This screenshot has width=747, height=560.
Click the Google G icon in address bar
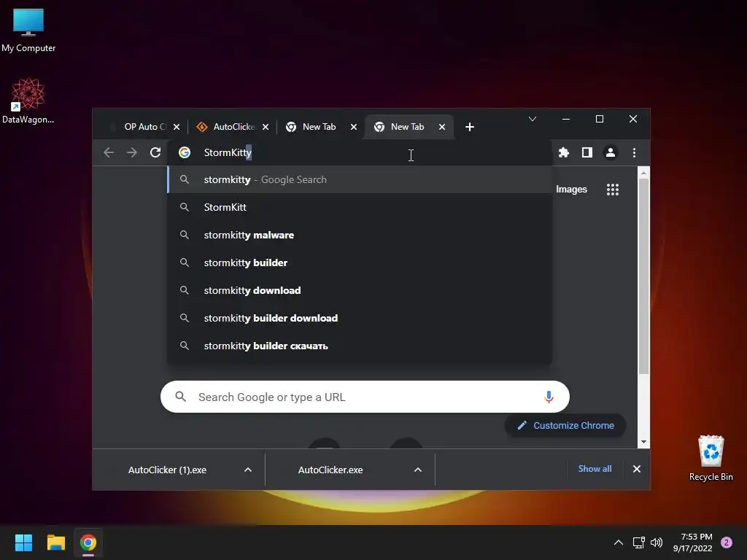(185, 152)
